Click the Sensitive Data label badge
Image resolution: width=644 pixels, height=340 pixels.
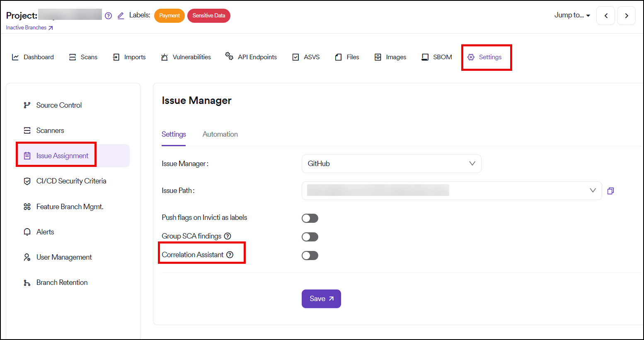pos(209,16)
